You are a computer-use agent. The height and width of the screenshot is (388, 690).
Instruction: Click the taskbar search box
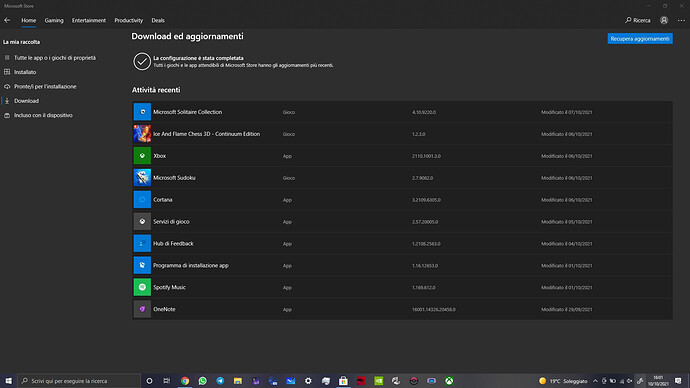[x=79, y=381]
